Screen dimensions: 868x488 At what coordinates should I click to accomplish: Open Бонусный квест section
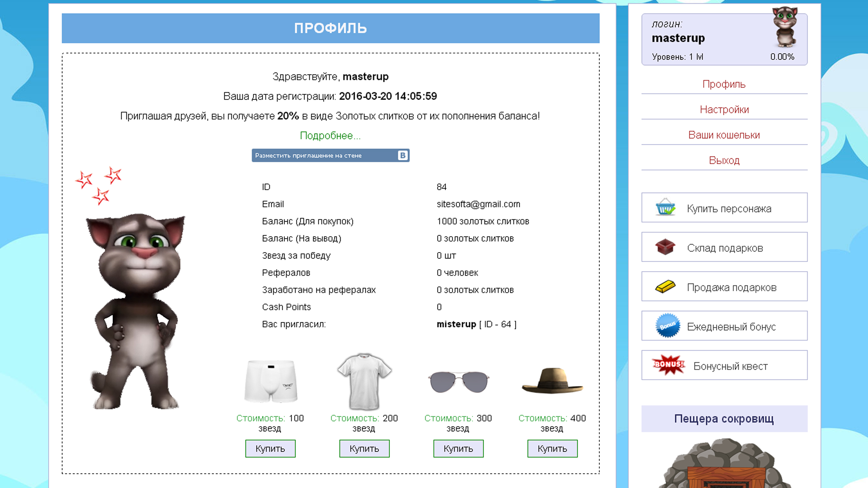click(x=724, y=365)
